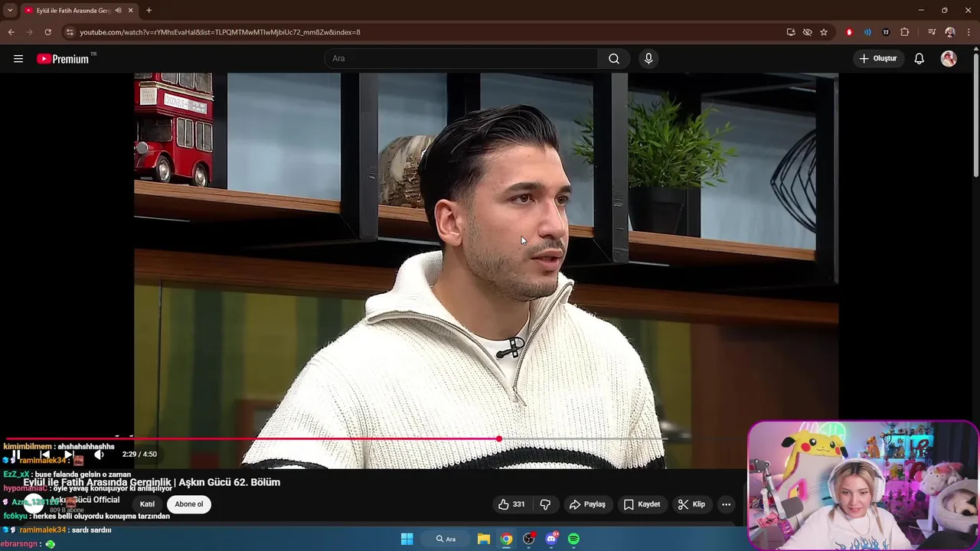Click the Oluştur create button
Screen dimensions: 980x551
click(877, 59)
